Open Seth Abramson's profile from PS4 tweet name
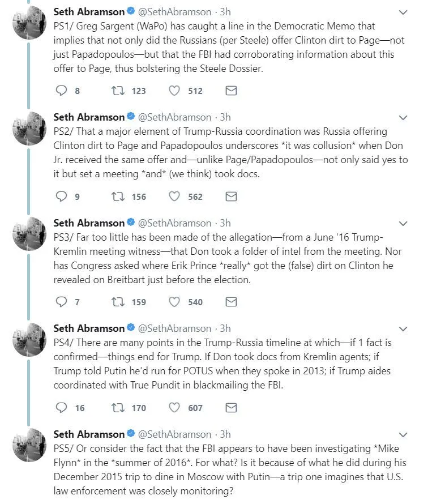Viewport: 428px width, 504px height. pyautogui.click(x=89, y=328)
